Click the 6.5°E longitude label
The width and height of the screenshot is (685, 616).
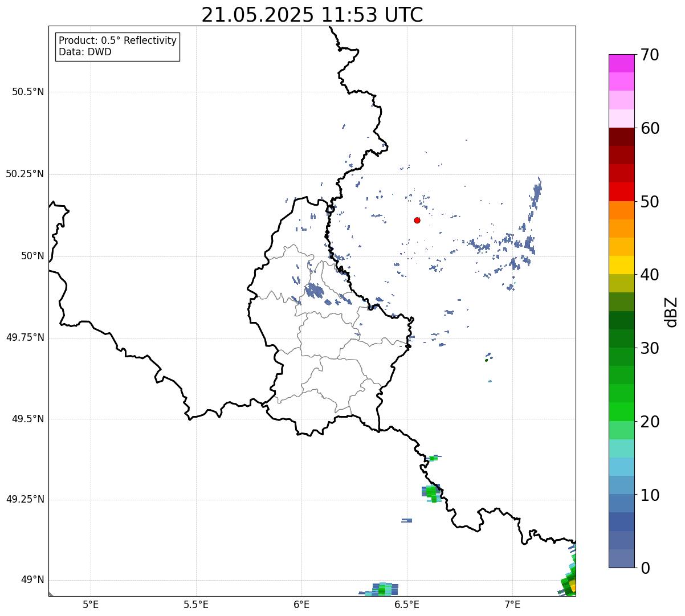tap(407, 605)
